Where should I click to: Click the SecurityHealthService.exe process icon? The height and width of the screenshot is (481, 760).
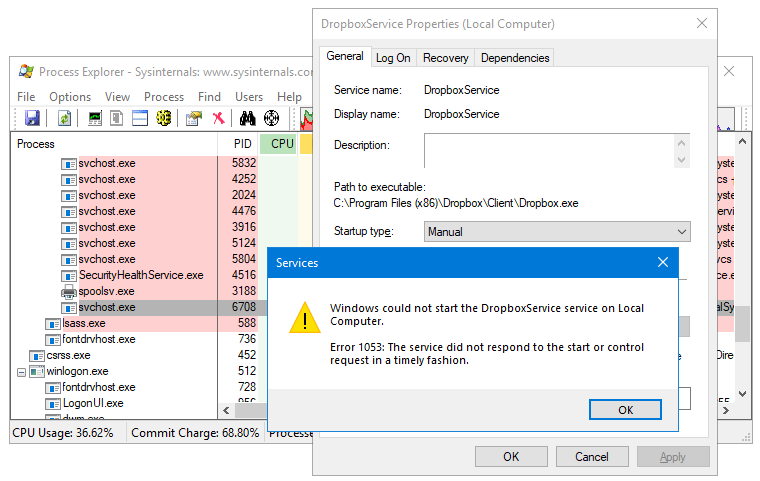(69, 276)
